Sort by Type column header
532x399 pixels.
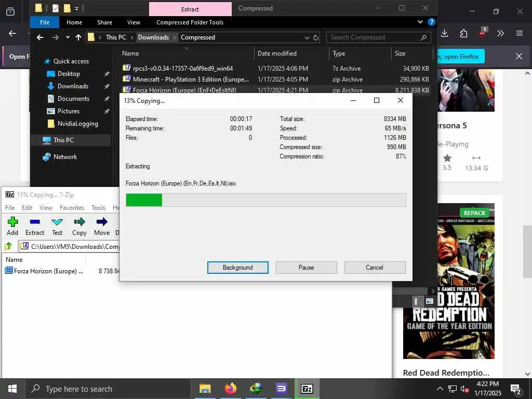[339, 54]
